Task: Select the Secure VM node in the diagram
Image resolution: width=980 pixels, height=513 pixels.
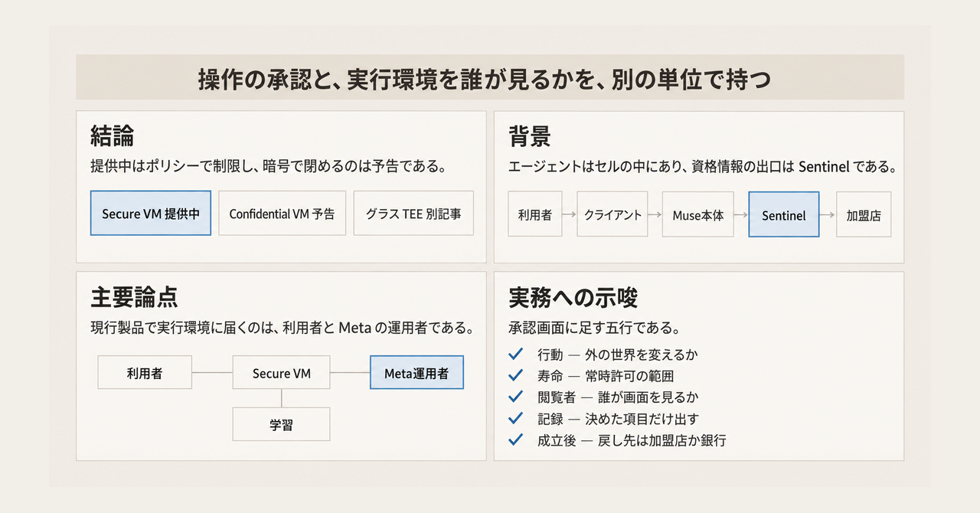Action: [281, 373]
